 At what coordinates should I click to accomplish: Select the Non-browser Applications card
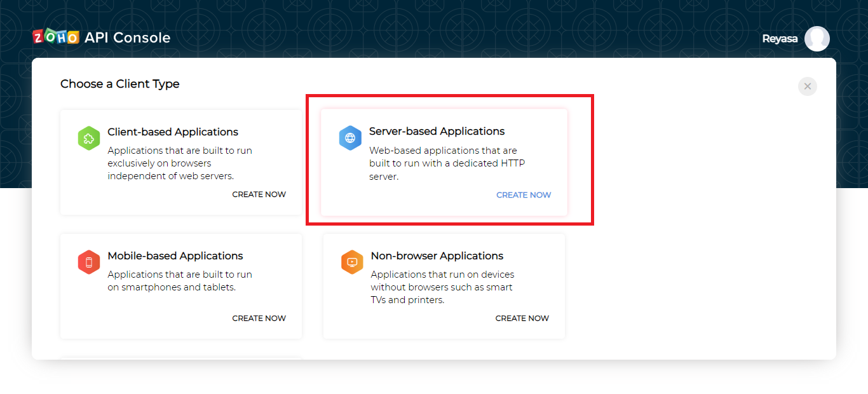coord(444,286)
